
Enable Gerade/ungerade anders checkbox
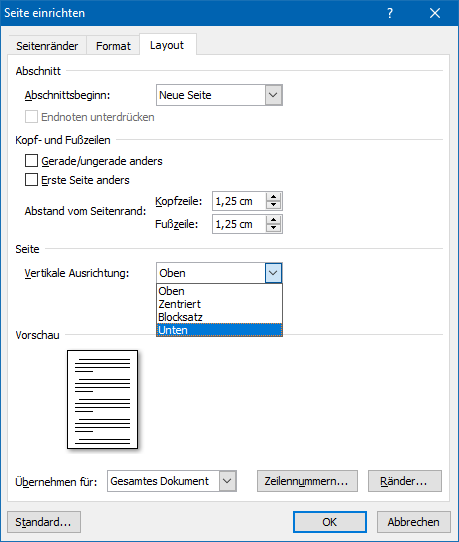[x=31, y=161]
